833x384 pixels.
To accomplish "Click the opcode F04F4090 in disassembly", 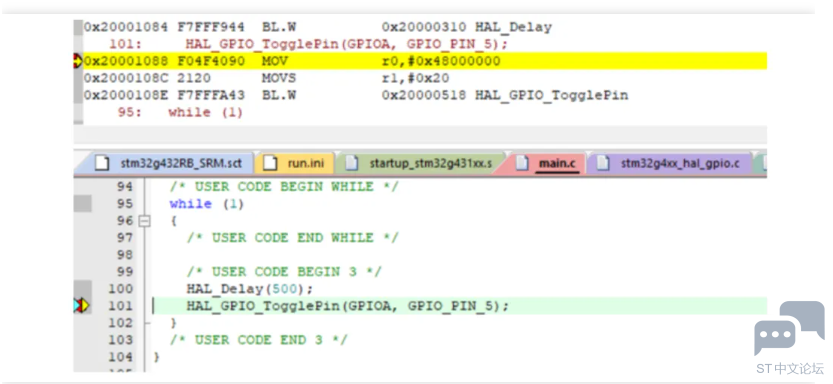I will pyautogui.click(x=210, y=62).
